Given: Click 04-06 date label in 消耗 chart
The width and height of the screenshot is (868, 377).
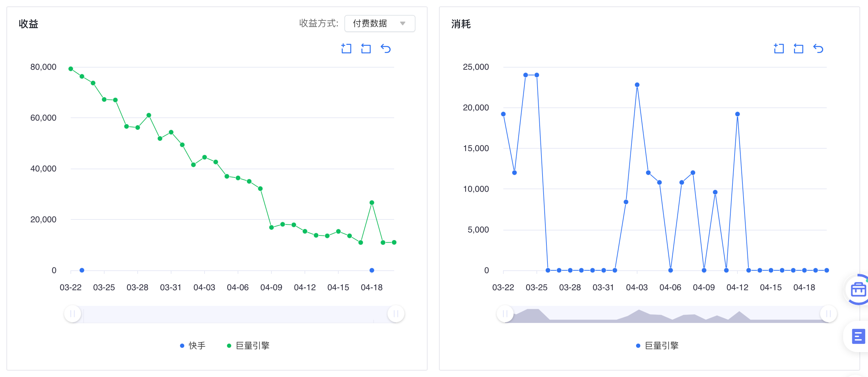Looking at the screenshot, I should click(671, 287).
